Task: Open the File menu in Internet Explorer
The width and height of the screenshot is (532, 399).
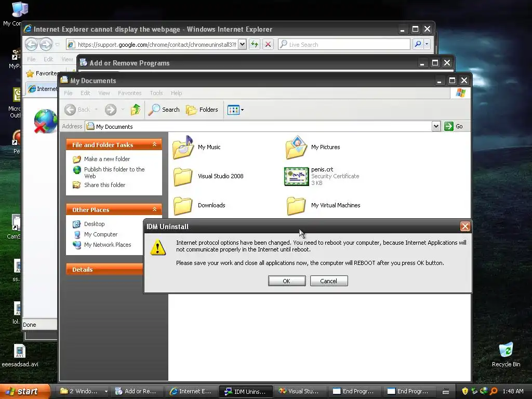Action: [x=31, y=59]
